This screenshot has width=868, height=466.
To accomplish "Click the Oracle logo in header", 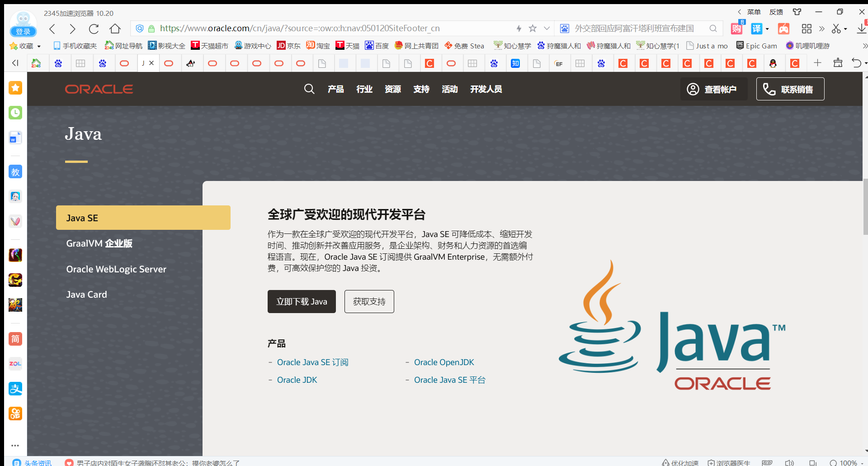I will tap(99, 89).
